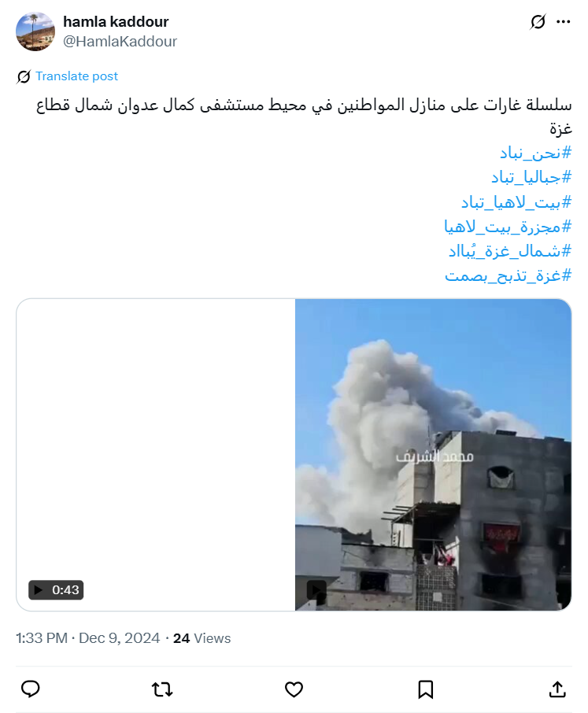Open the hamla kaddour display name
Image resolution: width=588 pixels, height=713 pixels.
tap(116, 21)
